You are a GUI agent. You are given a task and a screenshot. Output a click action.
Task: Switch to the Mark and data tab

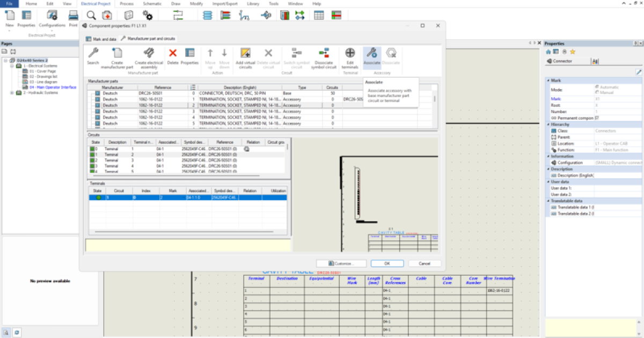102,38
